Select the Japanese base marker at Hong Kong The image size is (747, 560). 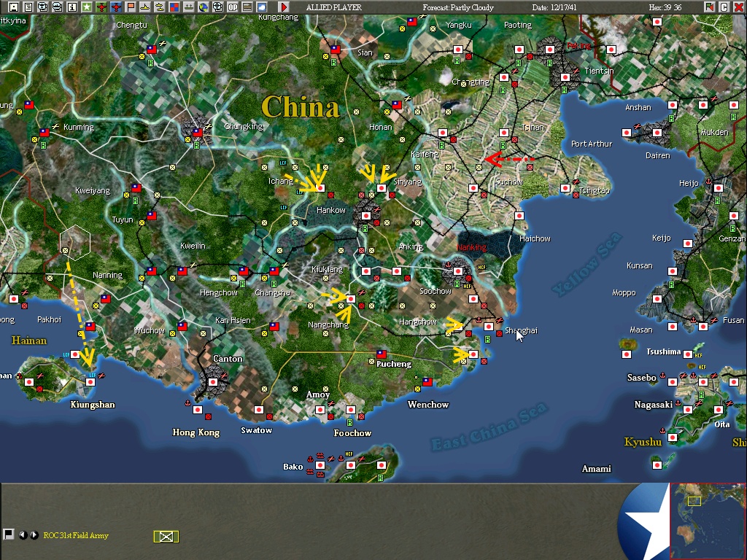pos(198,410)
